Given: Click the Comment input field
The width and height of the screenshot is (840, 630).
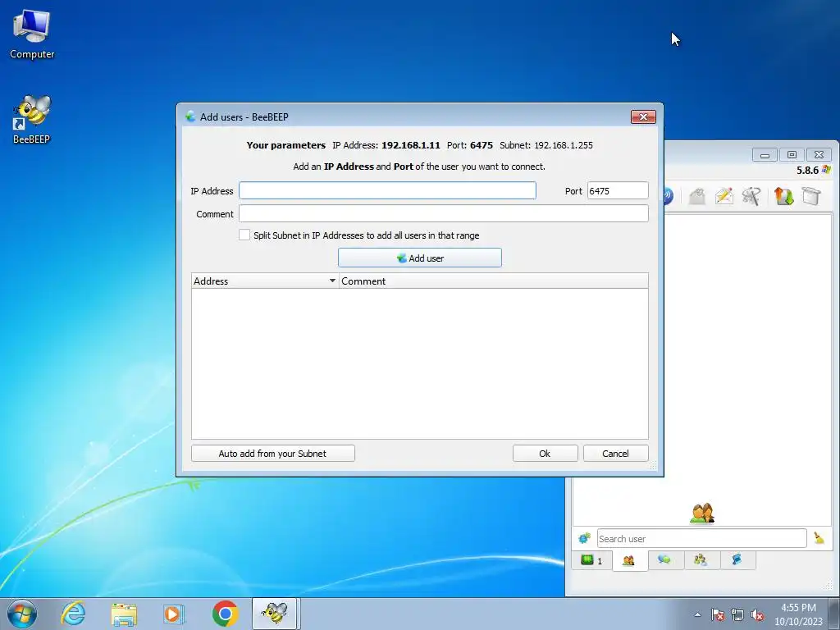Looking at the screenshot, I should pyautogui.click(x=444, y=214).
